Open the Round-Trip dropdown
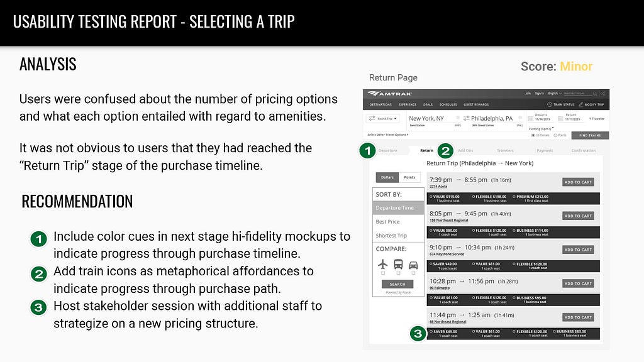This screenshot has width=644, height=362. click(x=383, y=119)
